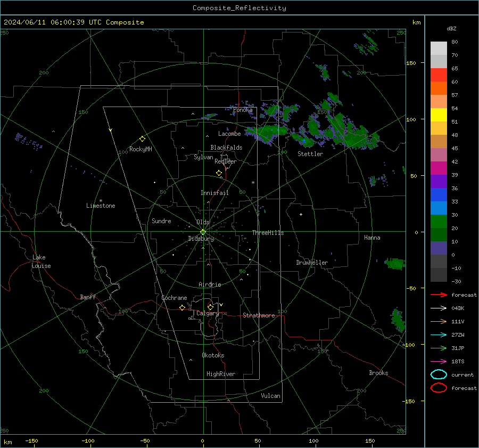Click the dBZ legend heading
This screenshot has height=448, width=479.
[x=451, y=28]
